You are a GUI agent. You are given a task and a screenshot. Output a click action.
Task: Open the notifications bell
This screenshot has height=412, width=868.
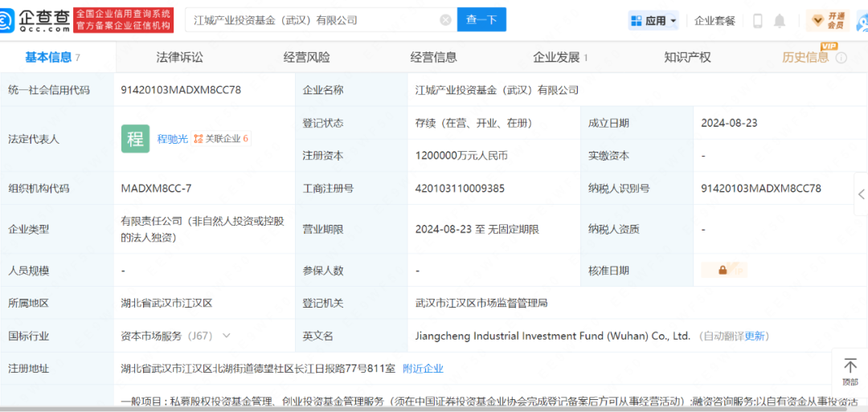pos(780,21)
